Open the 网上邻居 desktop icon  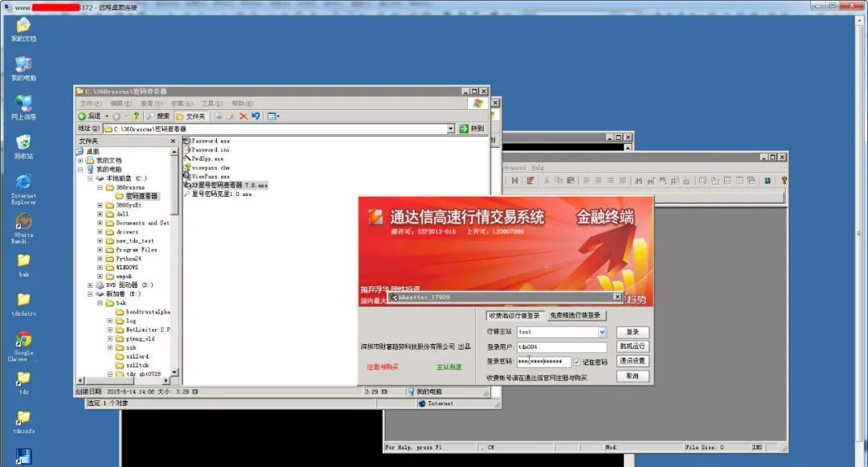pos(23,108)
